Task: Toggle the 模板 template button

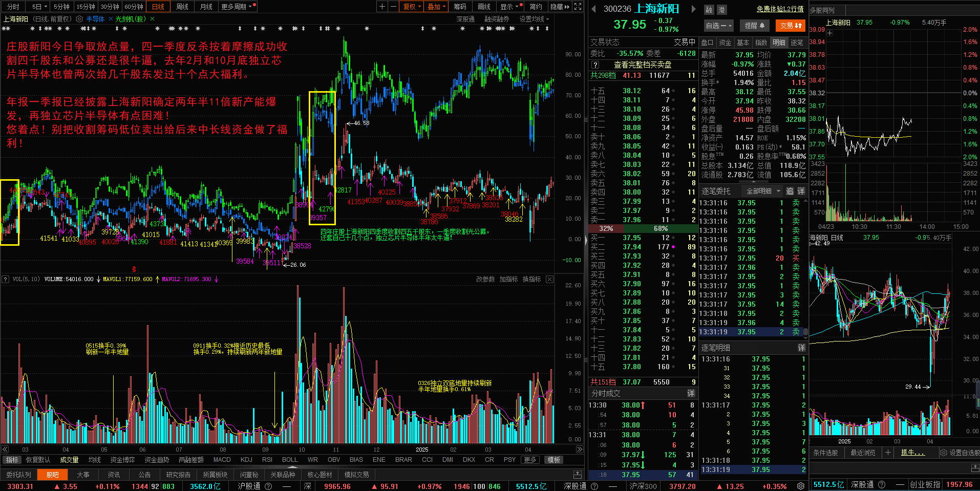Action: pyautogui.click(x=554, y=460)
